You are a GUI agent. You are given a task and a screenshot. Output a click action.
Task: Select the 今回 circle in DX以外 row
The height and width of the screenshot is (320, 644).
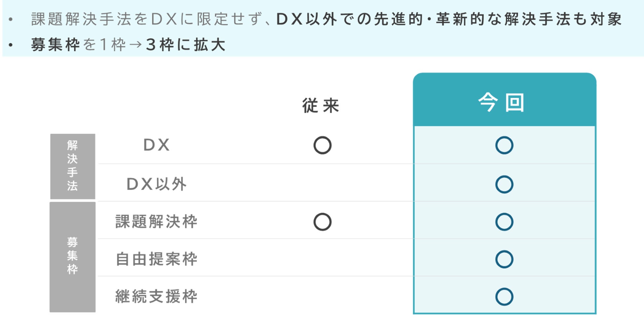[504, 184]
